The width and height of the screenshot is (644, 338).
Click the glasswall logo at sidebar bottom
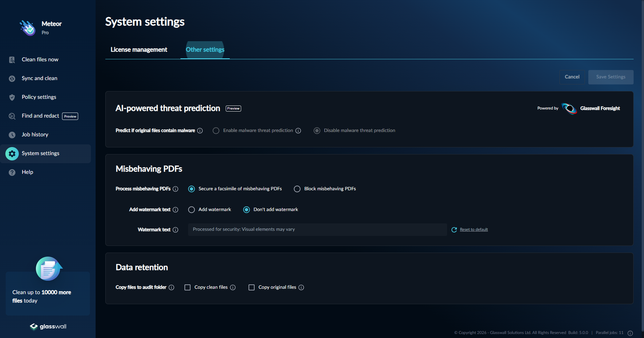47,327
